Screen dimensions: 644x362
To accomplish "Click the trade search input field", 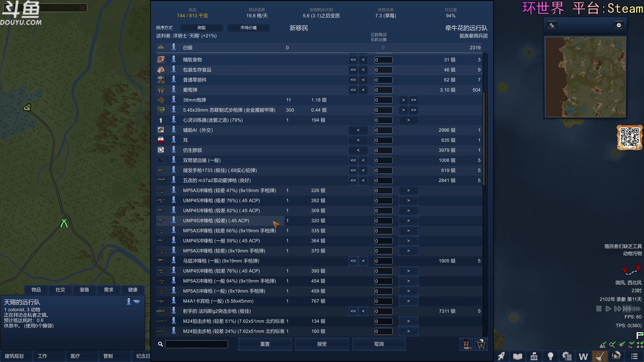I will pos(197,344).
